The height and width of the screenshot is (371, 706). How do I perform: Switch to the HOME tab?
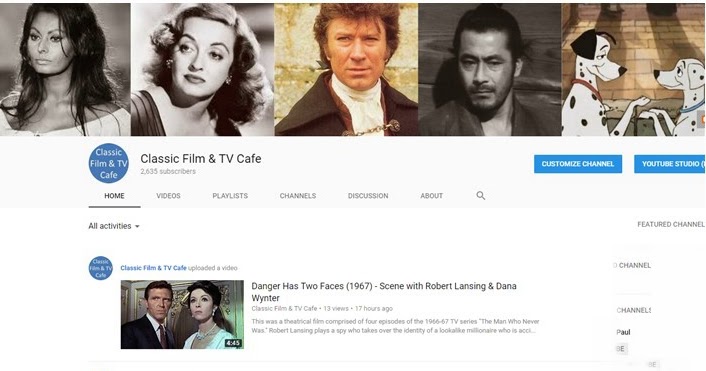pos(114,196)
